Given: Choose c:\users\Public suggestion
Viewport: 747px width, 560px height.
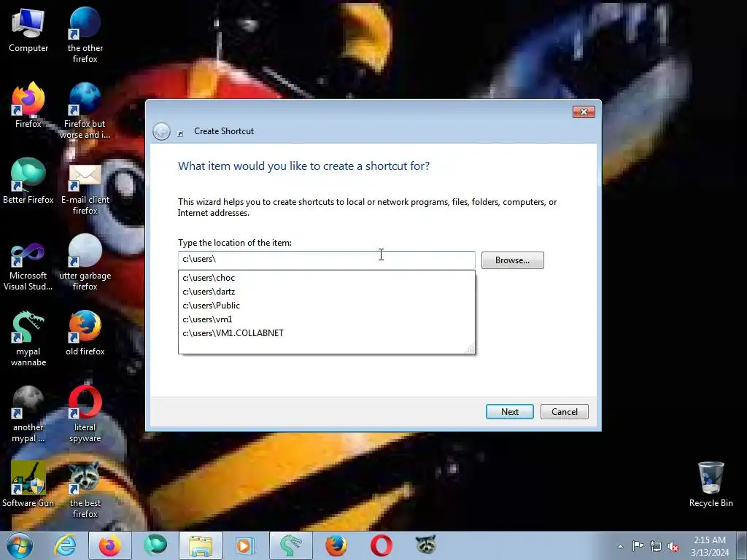Looking at the screenshot, I should tap(326, 306).
